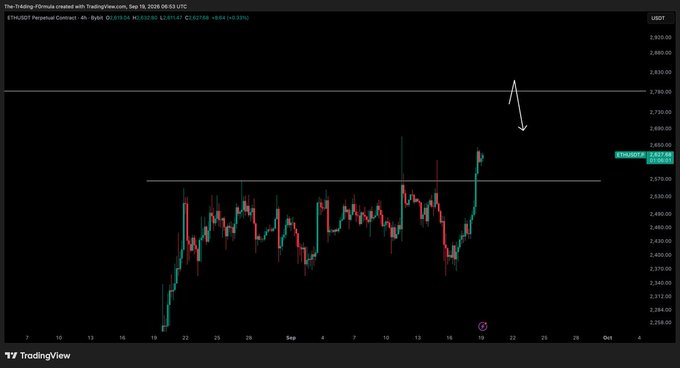Click the Oct label on time axis

point(608,338)
